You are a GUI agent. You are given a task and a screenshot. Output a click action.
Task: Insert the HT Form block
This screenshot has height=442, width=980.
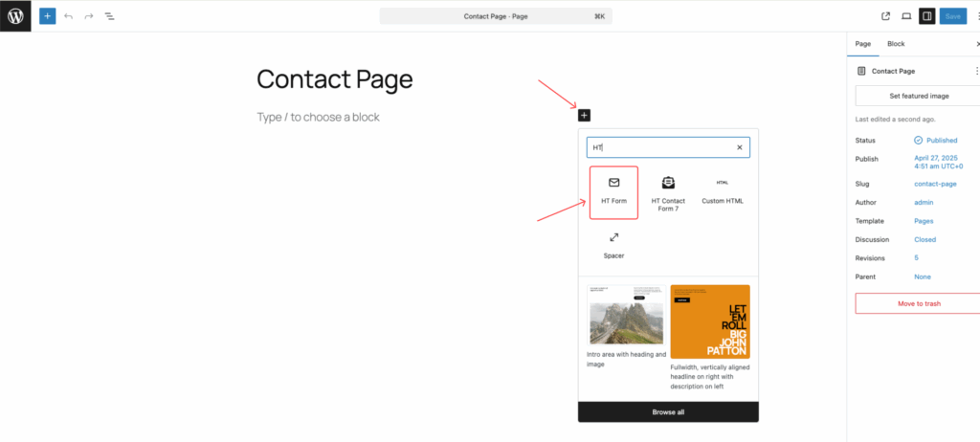[613, 192]
